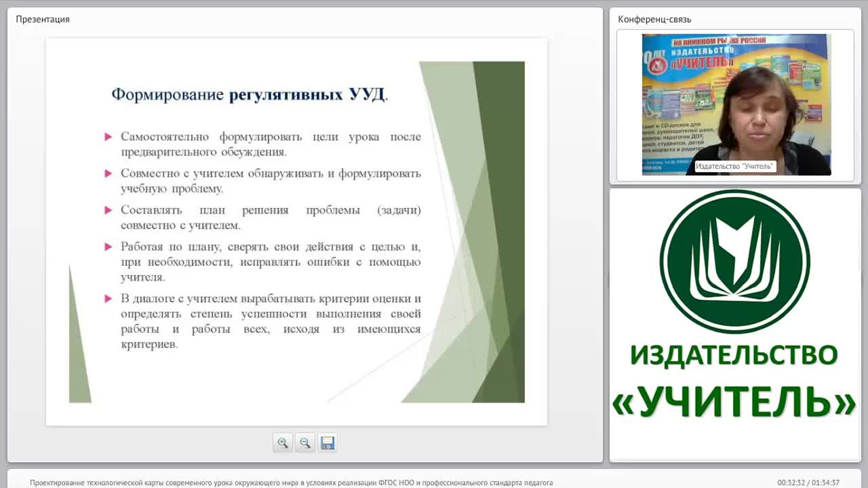The height and width of the screenshot is (488, 868).
Task: Click the elapsed time 00:32:32 / 01:34:37
Action: click(x=808, y=483)
